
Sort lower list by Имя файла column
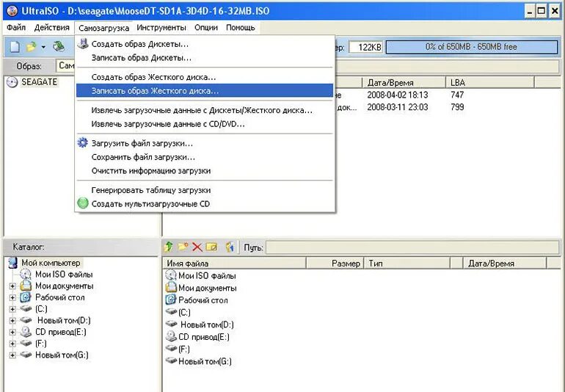234,264
